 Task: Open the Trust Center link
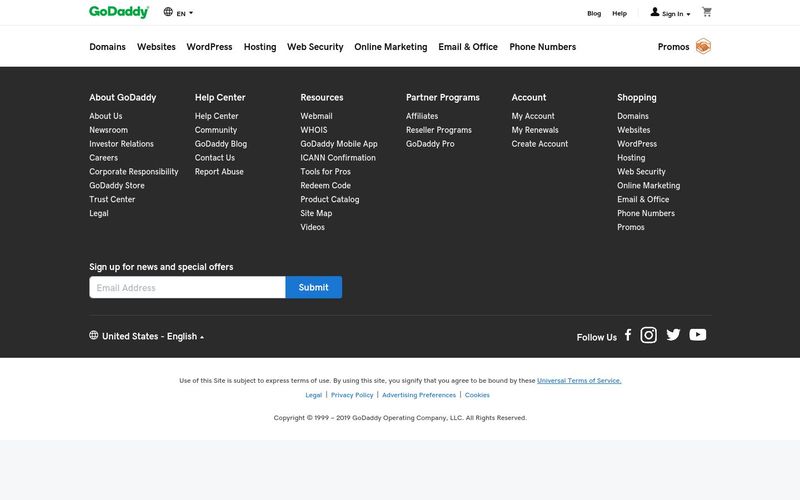[112, 199]
